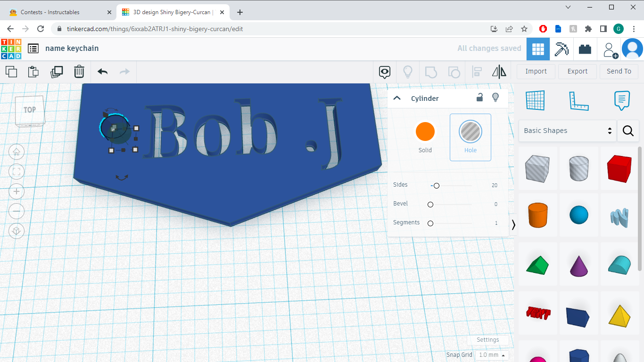Viewport: 644px width, 362px height.
Task: Click the Home view icon
Action: 17,152
